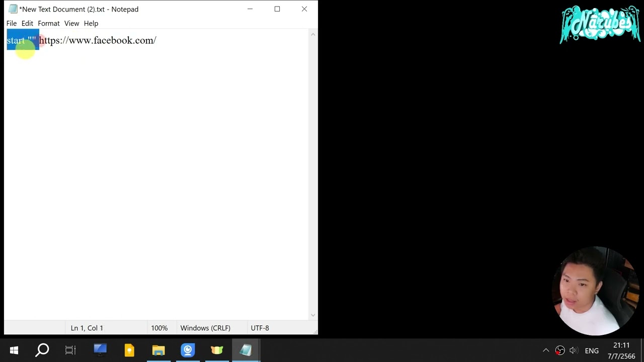The image size is (644, 362).
Task: Expand the hidden system tray icons chevron
Action: pos(546,350)
